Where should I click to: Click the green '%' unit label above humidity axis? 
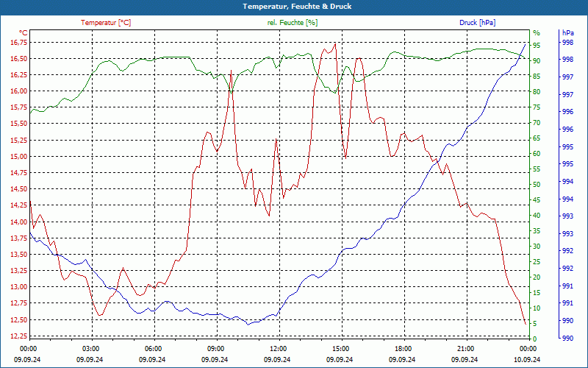click(537, 32)
